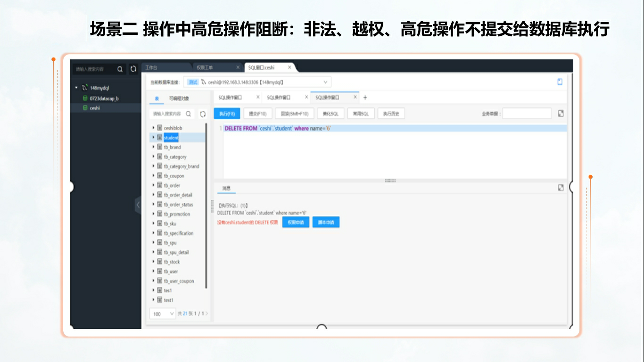Expand the tb_order_status table node arrow
The image size is (644, 362).
click(x=154, y=204)
